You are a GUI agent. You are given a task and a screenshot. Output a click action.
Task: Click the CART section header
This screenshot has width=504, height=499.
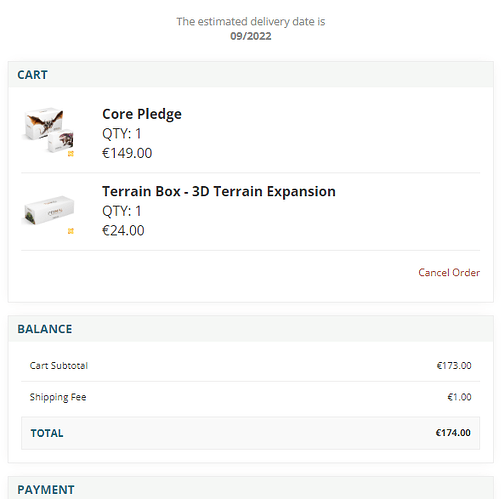click(32, 75)
